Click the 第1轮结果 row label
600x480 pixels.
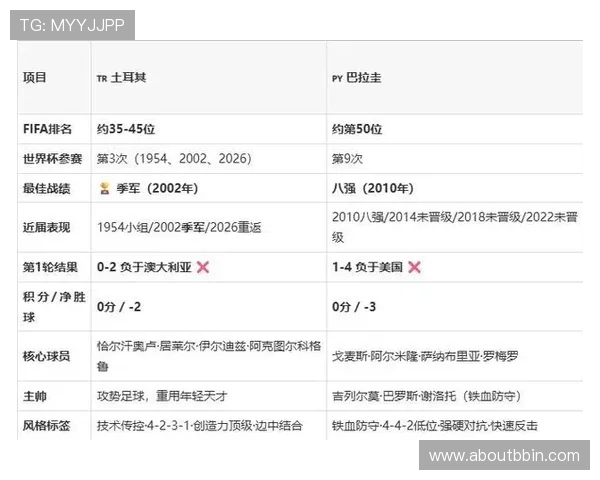50,267
